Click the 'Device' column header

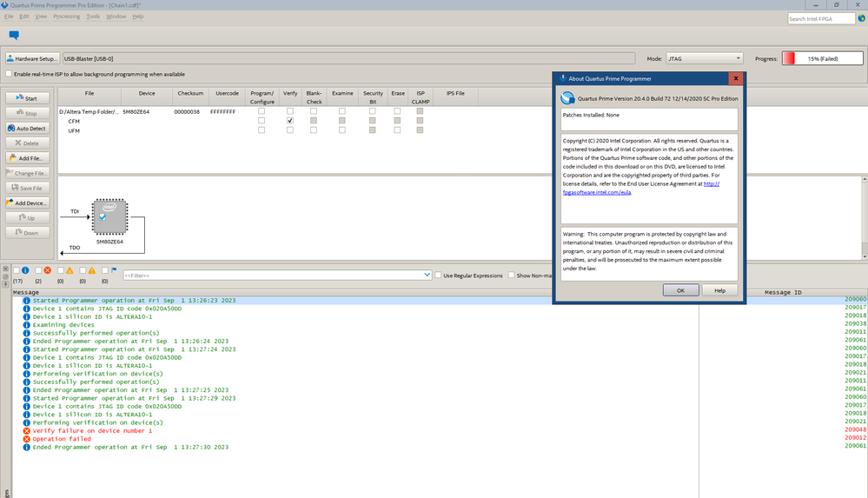[x=147, y=93]
